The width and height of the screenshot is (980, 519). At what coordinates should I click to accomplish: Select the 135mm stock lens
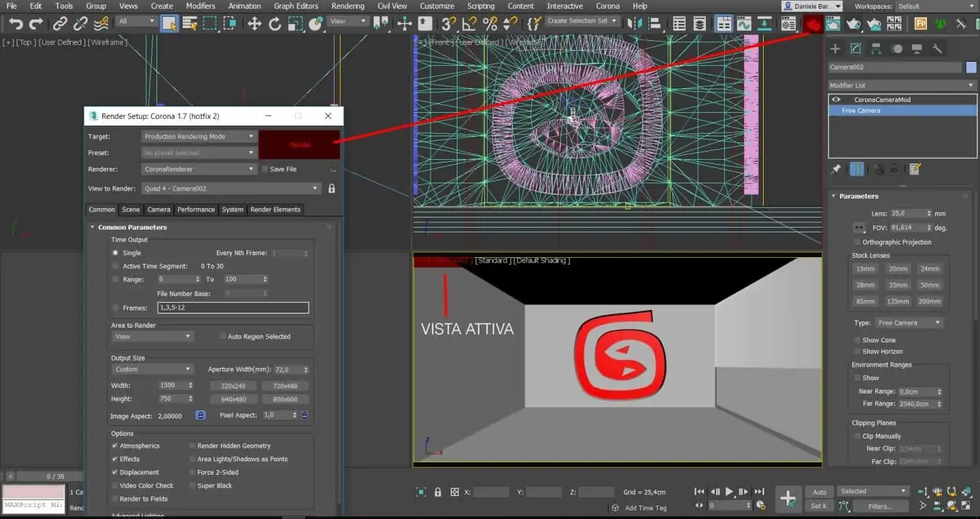(x=897, y=301)
